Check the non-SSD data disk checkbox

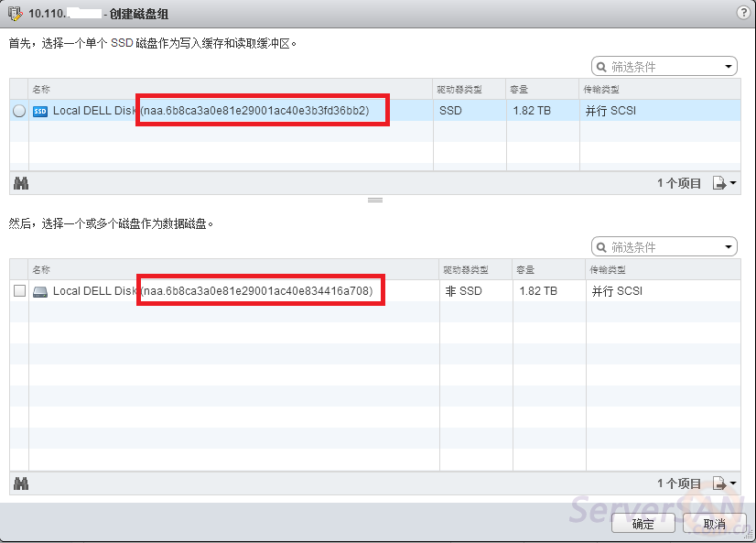click(x=19, y=291)
